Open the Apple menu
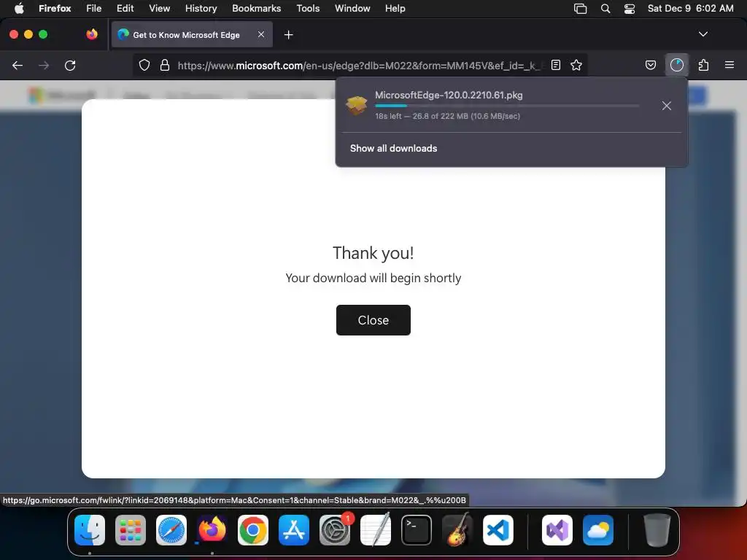 coord(19,8)
